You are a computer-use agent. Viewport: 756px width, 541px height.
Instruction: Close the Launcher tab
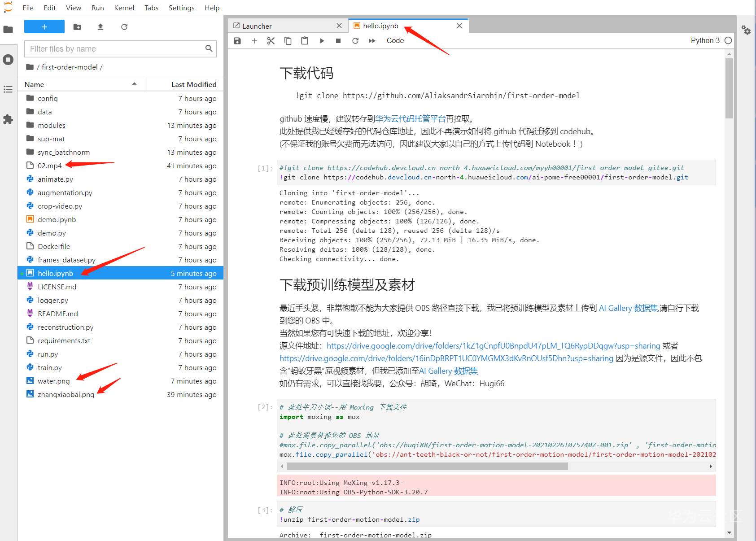coord(339,26)
